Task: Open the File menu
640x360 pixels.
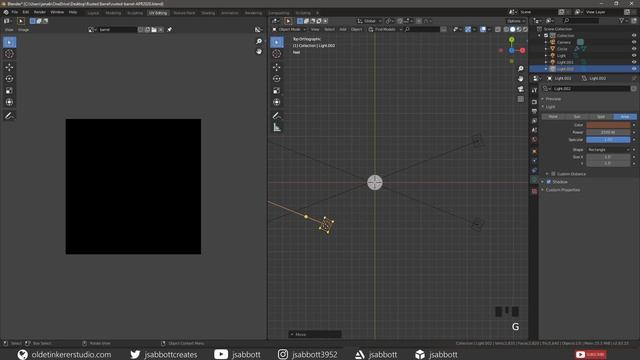Action: (x=15, y=12)
